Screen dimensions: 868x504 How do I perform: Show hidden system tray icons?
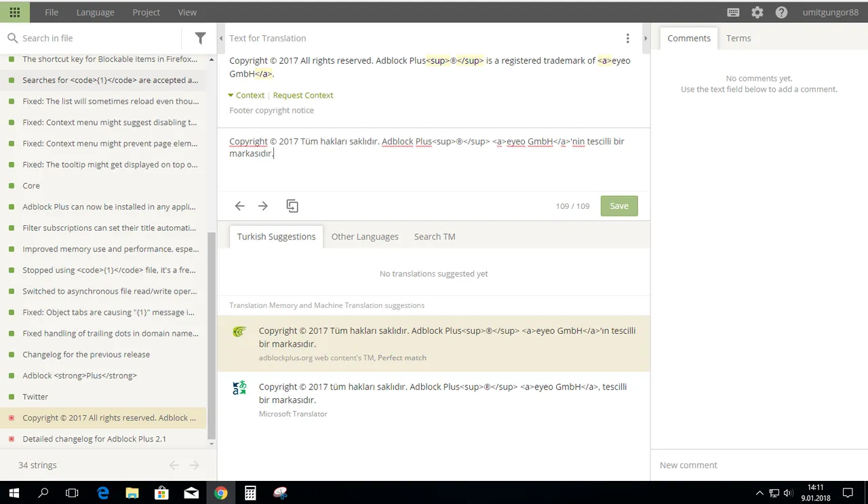(x=759, y=493)
